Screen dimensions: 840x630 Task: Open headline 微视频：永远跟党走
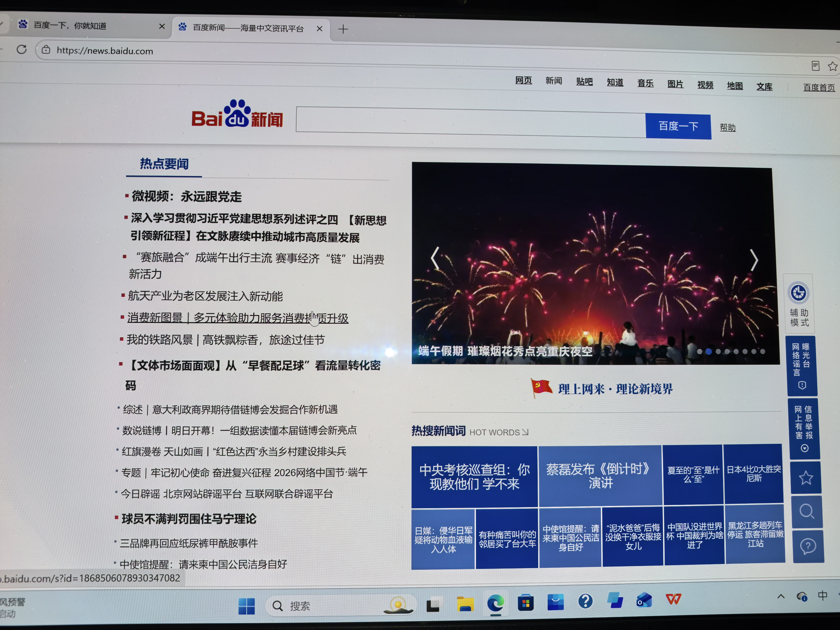(186, 196)
